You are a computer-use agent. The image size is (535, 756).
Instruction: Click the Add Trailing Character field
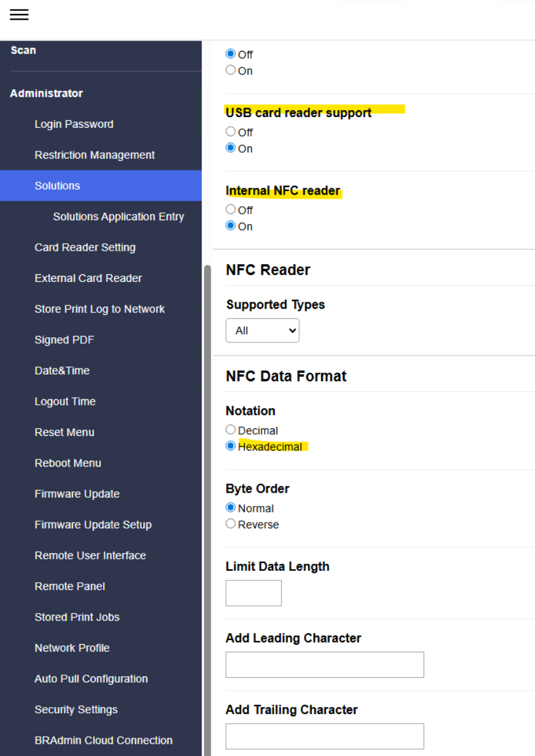[325, 736]
